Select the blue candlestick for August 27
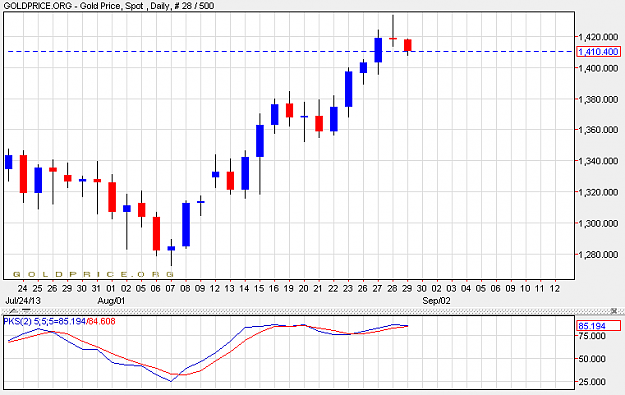This screenshot has height=395, width=625. (x=378, y=50)
